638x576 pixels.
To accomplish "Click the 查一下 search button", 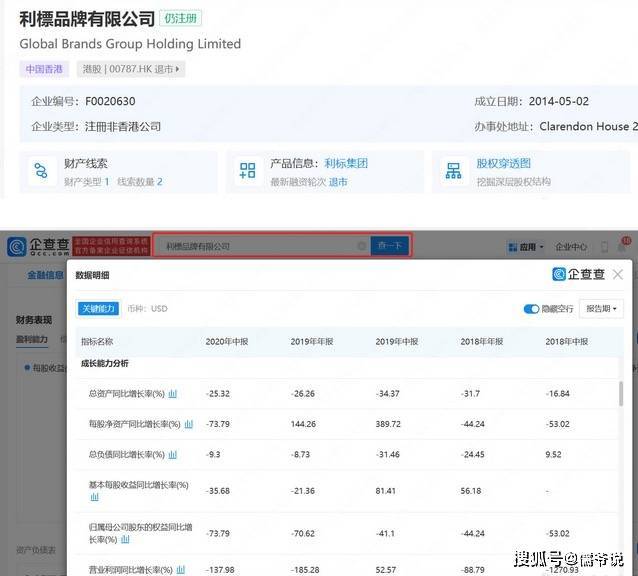I will tap(389, 246).
